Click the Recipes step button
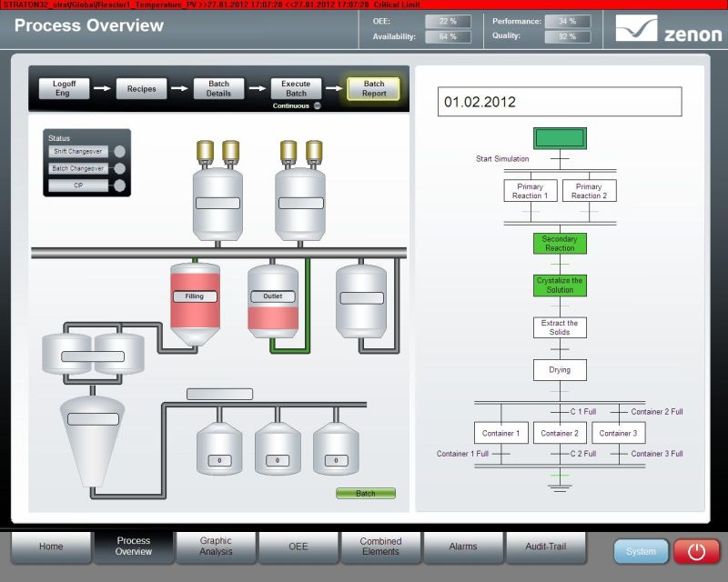Screen dimensions: 728x582 (x=141, y=89)
